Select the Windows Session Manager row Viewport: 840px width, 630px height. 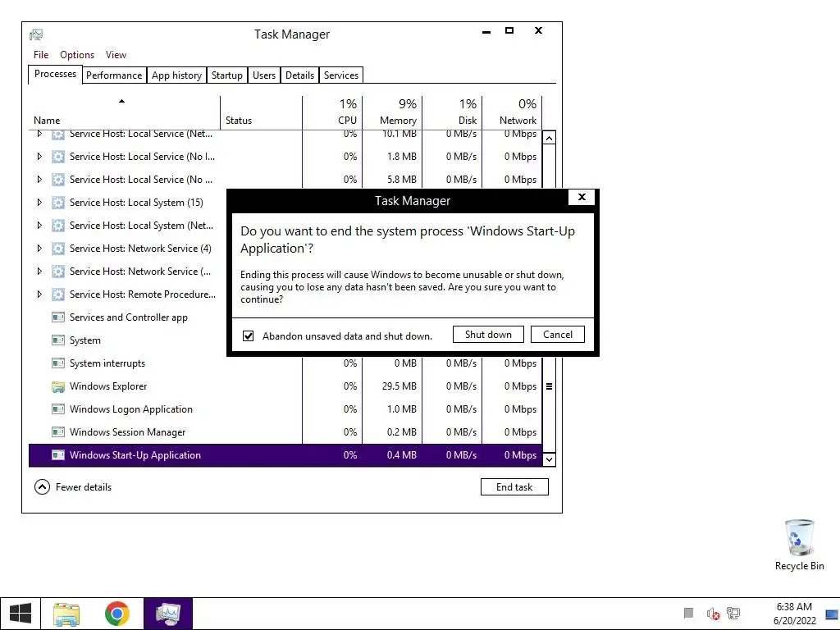coord(285,431)
